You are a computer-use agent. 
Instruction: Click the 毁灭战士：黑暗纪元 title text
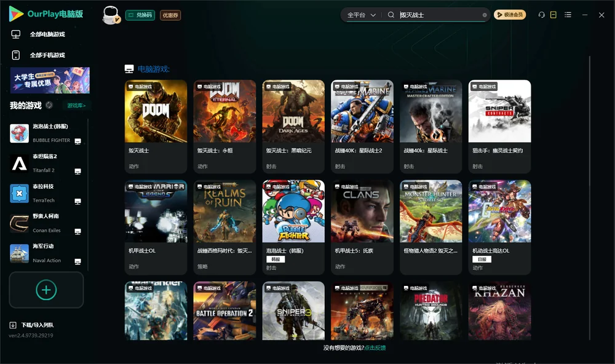click(288, 151)
